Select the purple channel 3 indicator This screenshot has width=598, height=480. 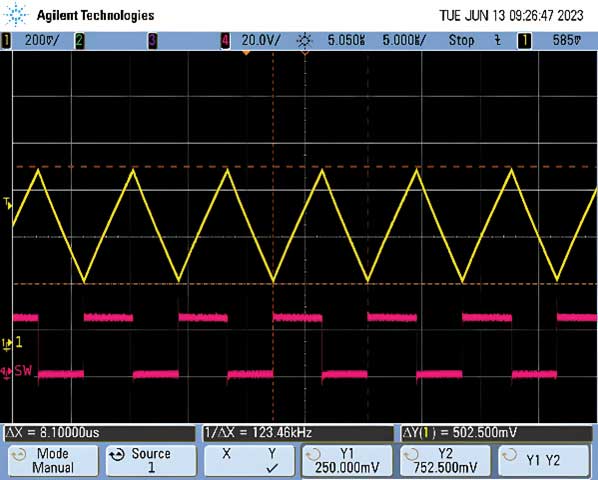coord(152,40)
